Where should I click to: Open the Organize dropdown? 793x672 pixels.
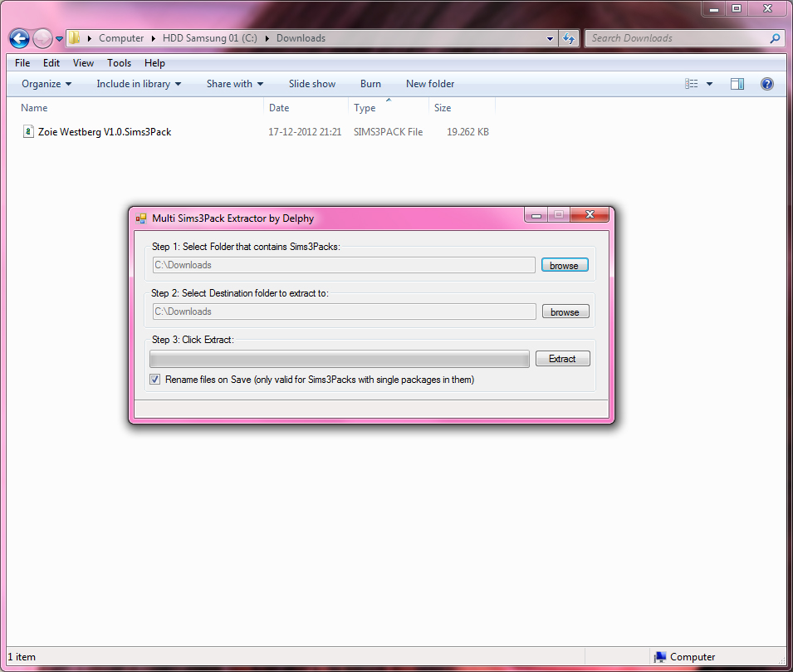[46, 84]
